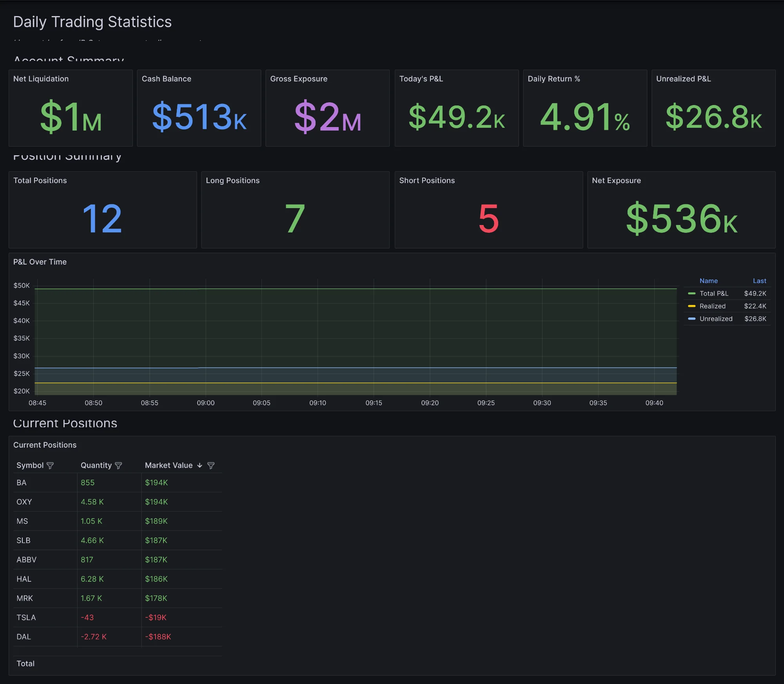Image resolution: width=784 pixels, height=684 pixels.
Task: Open the Short Positions panel title
Action: point(427,181)
